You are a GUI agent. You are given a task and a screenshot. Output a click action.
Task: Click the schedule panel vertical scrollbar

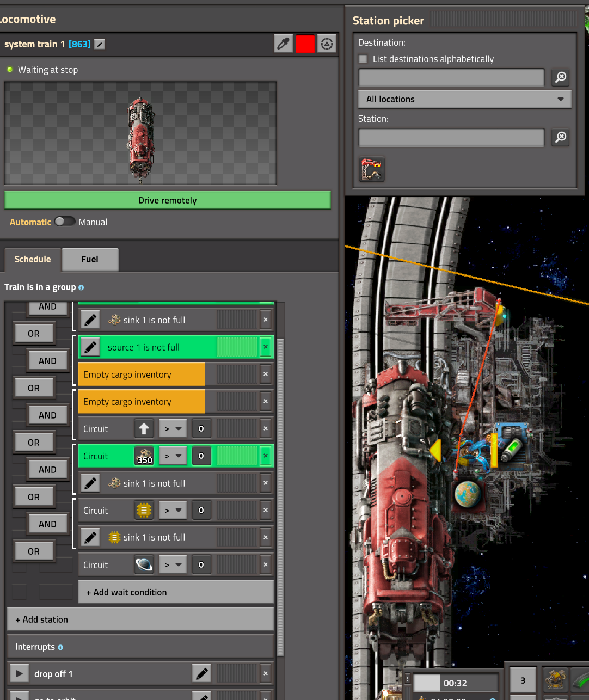[280, 497]
